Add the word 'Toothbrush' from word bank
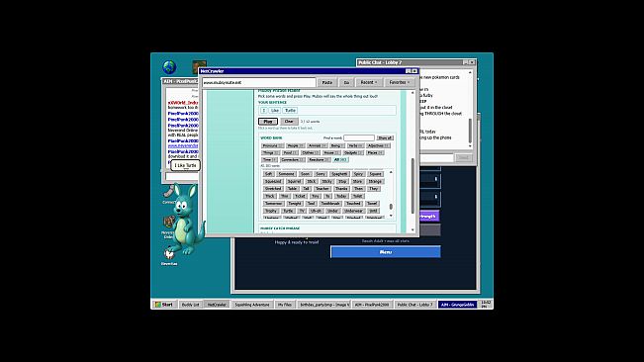The height and width of the screenshot is (362, 644). tap(330, 204)
